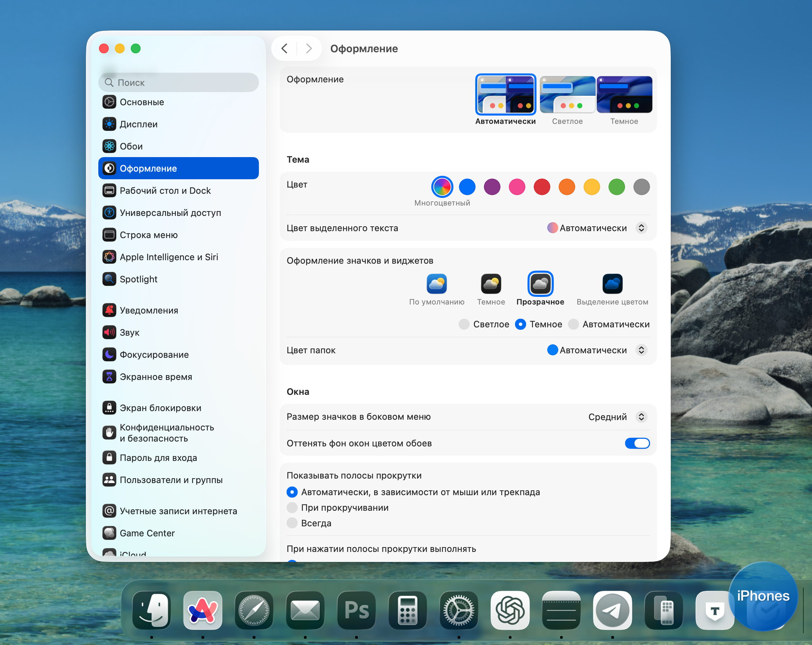The width and height of the screenshot is (812, 645).
Task: Go to the Уведомления section
Action: [149, 310]
